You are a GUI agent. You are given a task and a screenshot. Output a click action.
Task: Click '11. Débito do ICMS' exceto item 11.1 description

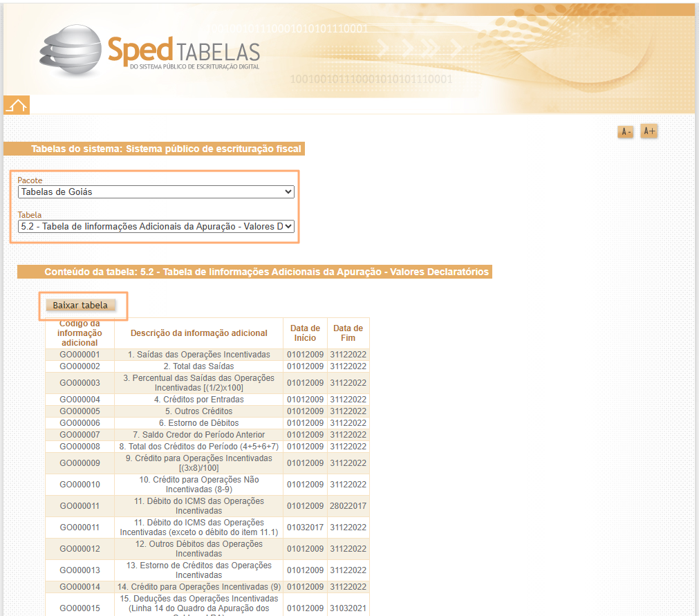(199, 528)
